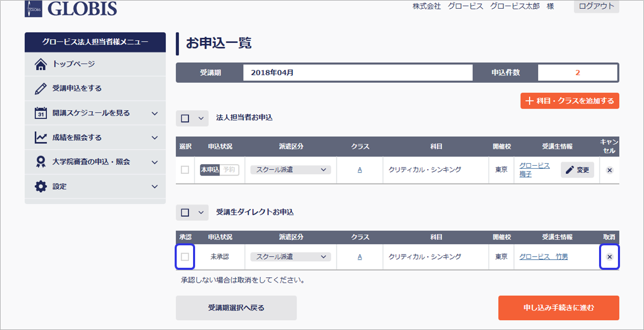Open the bulk-action dropdown arrow for 受講生ダイレクトお申込

201,213
